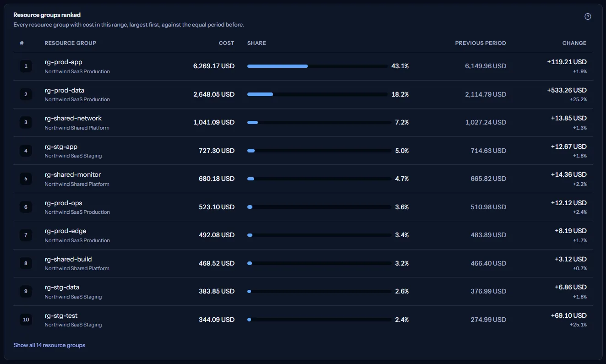
Task: Click the 344.09 USD cost value
Action: pos(217,320)
